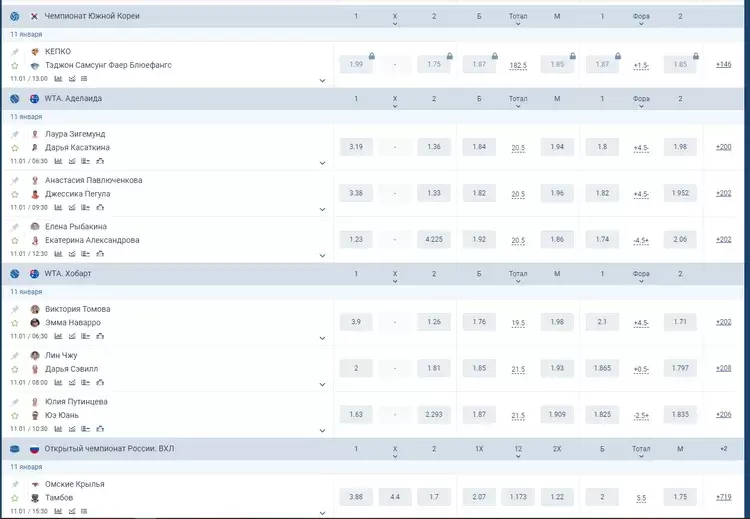The width and height of the screenshot is (750, 519).
Task: Show +146 more markets for the КЕПКО match
Action: pyautogui.click(x=723, y=65)
